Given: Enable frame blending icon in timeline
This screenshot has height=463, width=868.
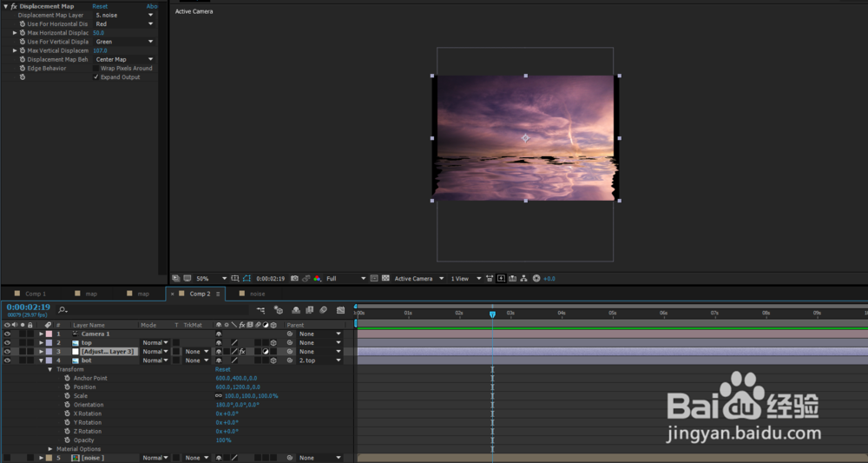Looking at the screenshot, I should click(x=310, y=310).
